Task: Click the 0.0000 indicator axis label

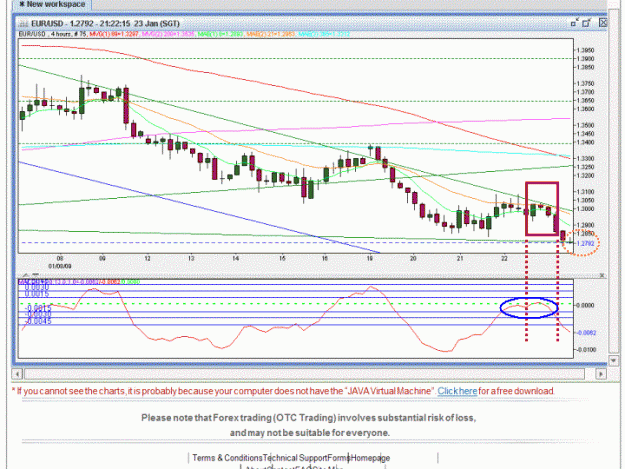Action: tap(586, 306)
